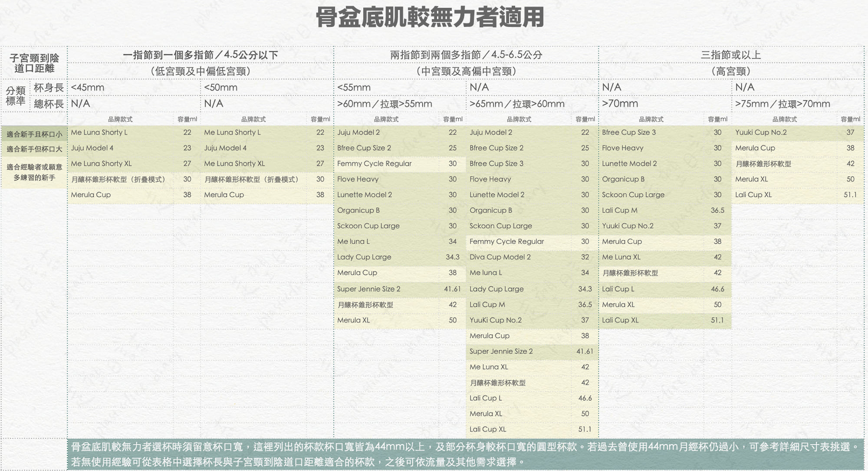The height and width of the screenshot is (471, 868).
Task: Click Merula Cup under <50mm
Action: pyautogui.click(x=224, y=195)
